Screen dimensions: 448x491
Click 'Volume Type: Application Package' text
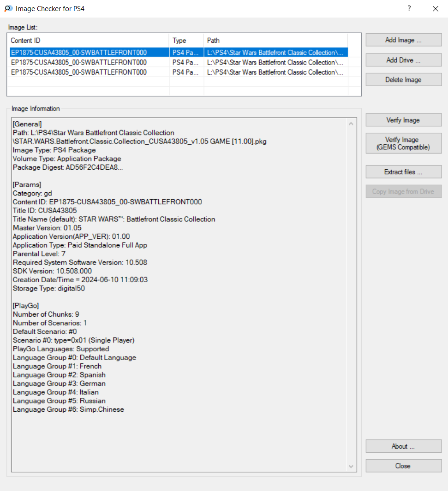(67, 159)
